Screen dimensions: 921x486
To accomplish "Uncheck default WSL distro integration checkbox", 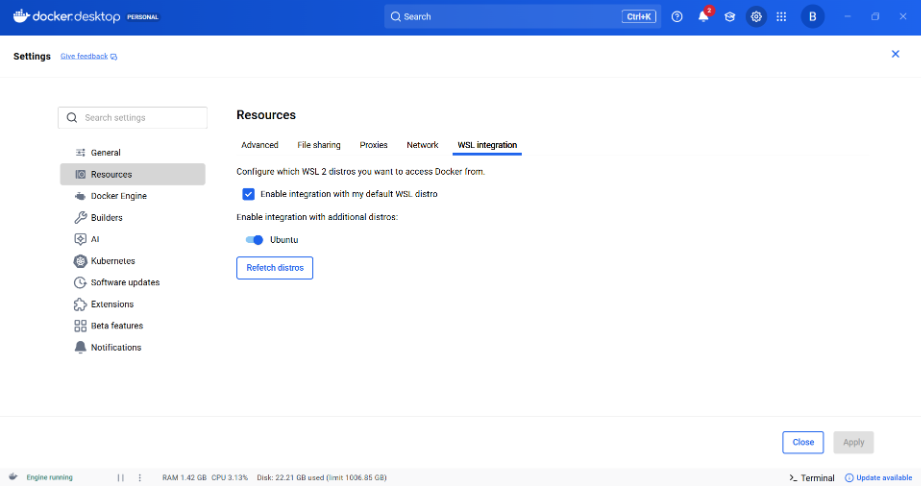I will [x=248, y=194].
